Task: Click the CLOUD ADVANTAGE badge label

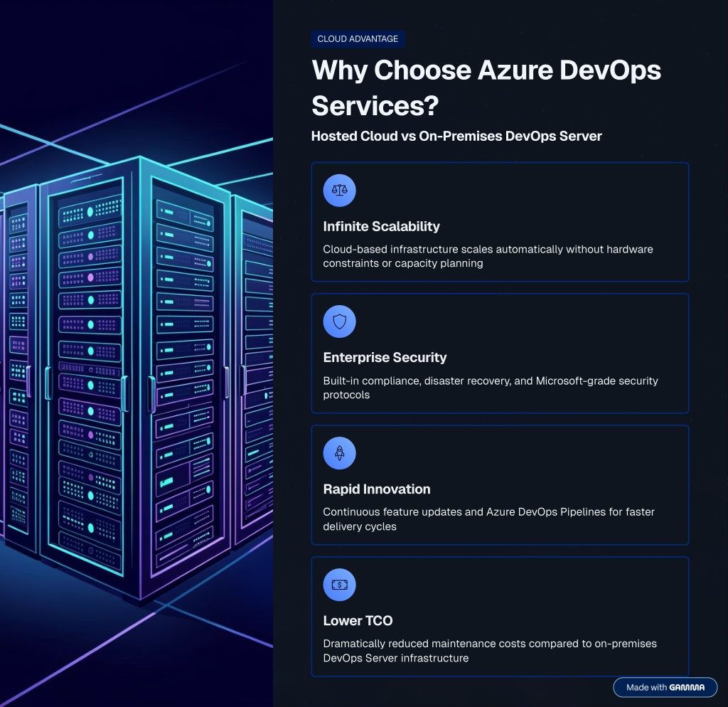Action: coord(358,39)
